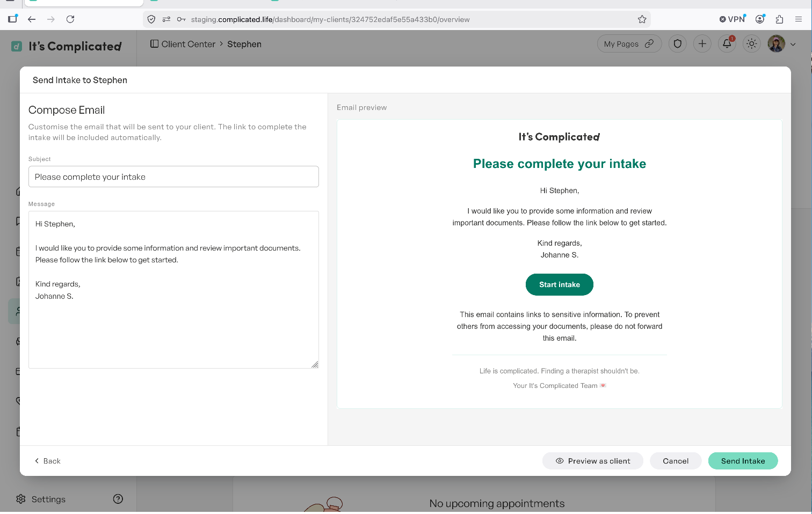812x514 pixels.
Task: Click Please complete your intake preview heading
Action: [x=560, y=164]
